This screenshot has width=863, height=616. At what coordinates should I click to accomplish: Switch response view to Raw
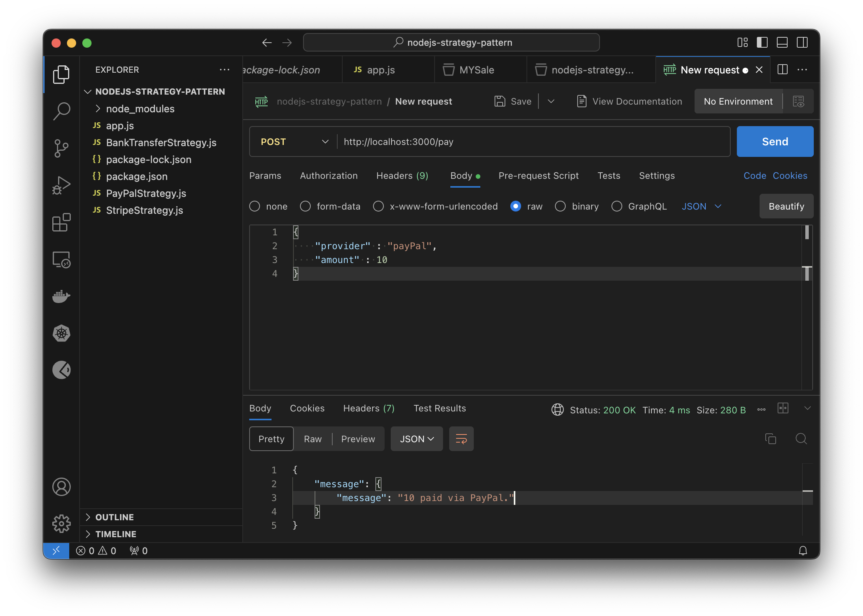tap(313, 439)
